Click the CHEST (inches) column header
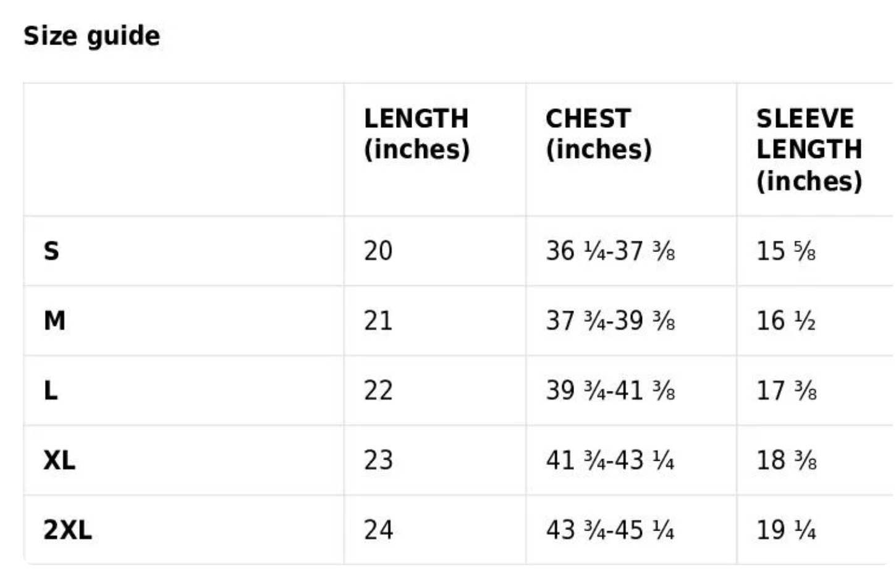This screenshot has height=588, width=896. tap(598, 134)
